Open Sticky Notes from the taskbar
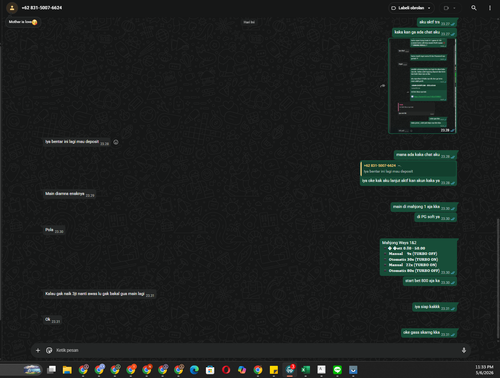This screenshot has width=500, height=378. click(x=274, y=370)
